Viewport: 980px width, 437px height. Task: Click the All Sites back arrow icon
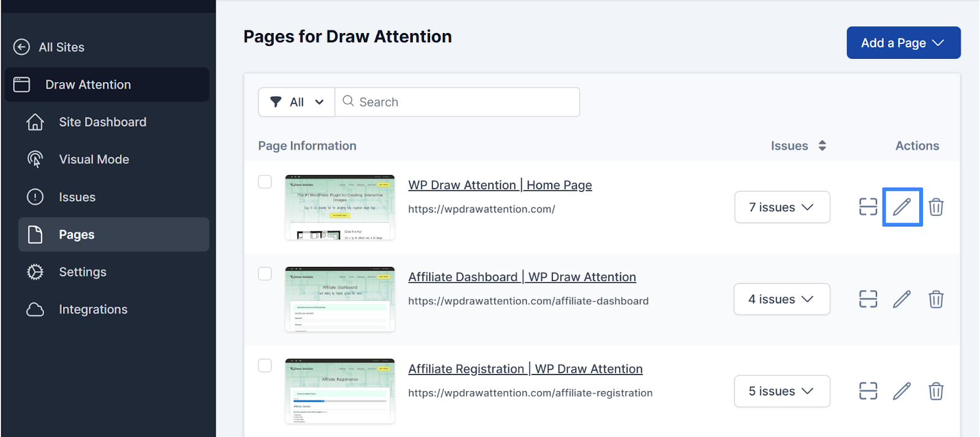click(21, 47)
